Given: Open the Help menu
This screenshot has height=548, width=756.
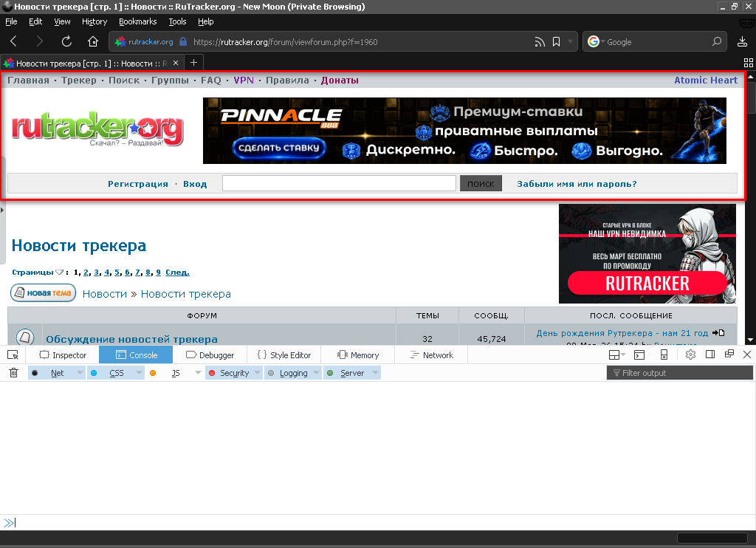Looking at the screenshot, I should pyautogui.click(x=206, y=21).
